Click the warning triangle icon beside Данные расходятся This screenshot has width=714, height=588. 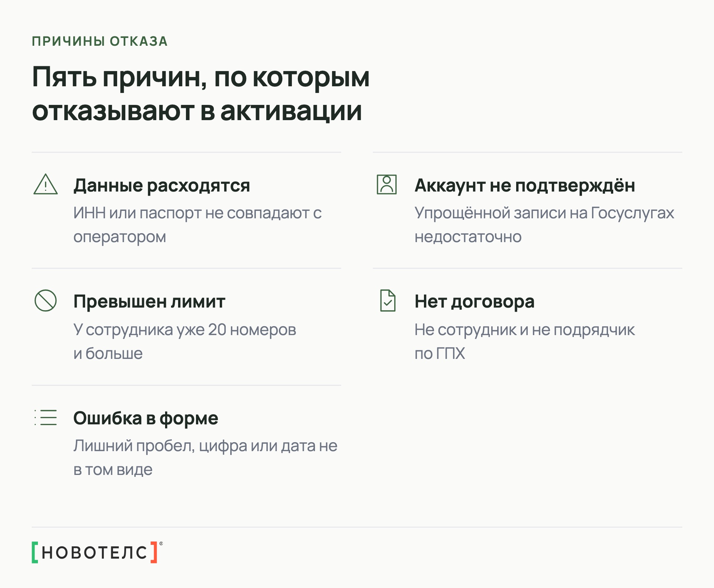tap(45, 184)
